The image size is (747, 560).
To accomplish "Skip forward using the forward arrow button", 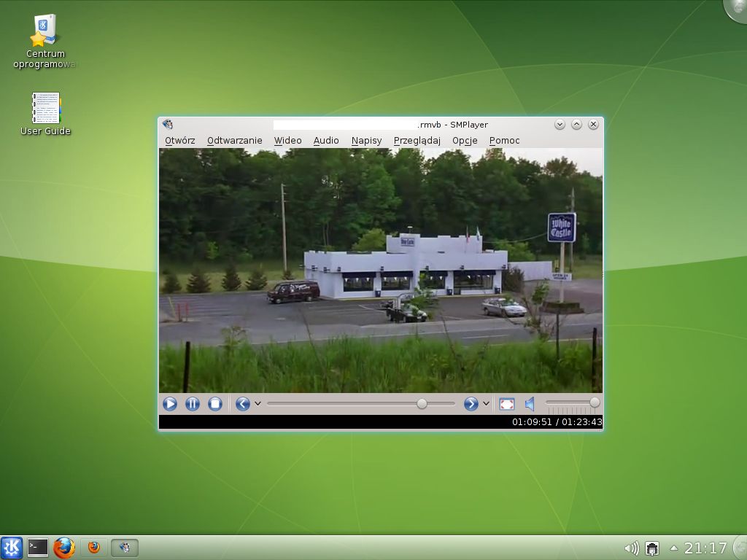I will [x=471, y=404].
